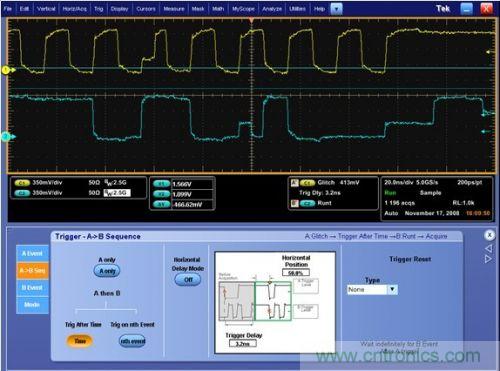Click the C2 channel badge in readout
This screenshot has width=500, height=371.
click(x=22, y=193)
